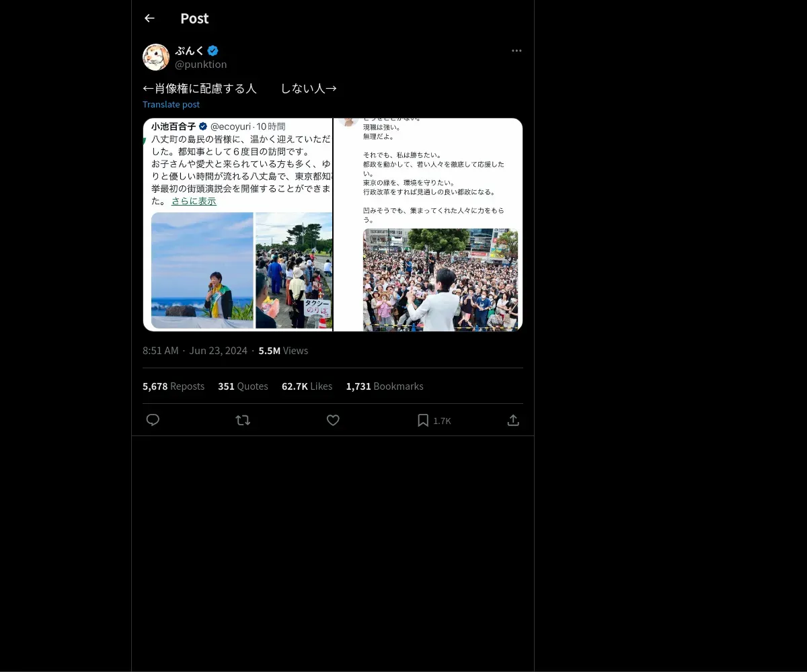This screenshot has width=807, height=672.
Task: Like the post with heart icon
Action: [333, 420]
